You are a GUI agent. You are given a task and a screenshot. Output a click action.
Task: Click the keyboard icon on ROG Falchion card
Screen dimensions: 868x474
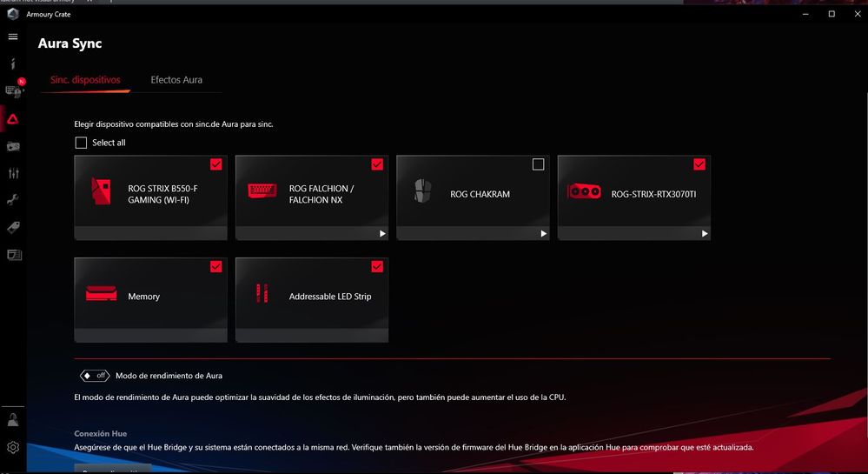(x=262, y=190)
